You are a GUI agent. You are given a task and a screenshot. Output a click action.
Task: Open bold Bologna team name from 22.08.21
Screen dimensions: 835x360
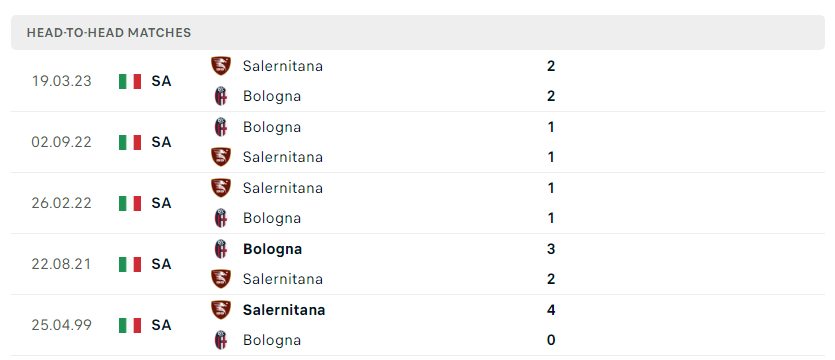[x=272, y=249]
